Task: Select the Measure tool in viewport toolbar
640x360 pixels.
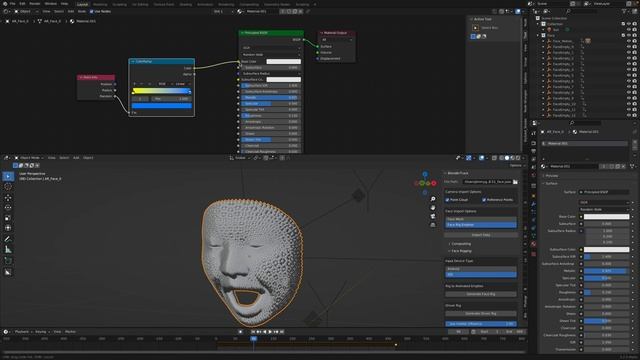Action: coord(8,249)
